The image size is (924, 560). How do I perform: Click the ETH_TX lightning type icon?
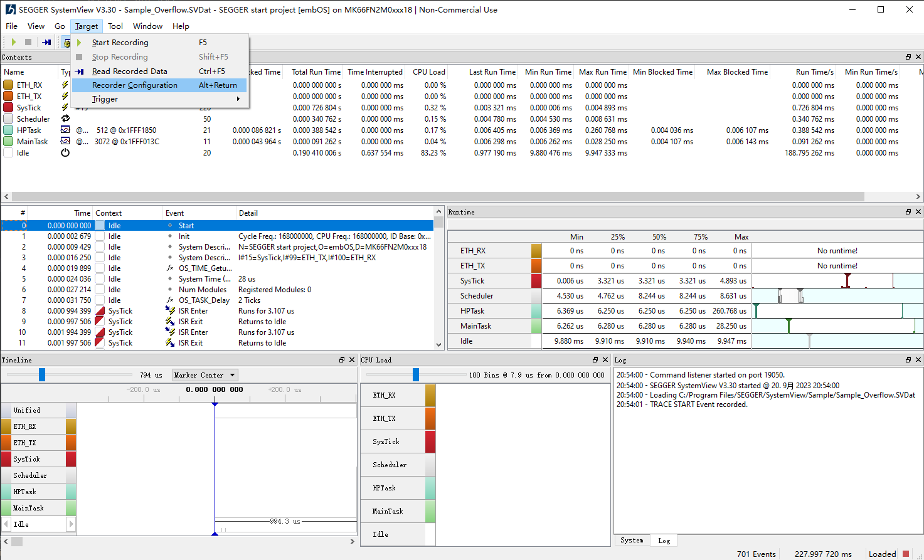click(x=65, y=96)
